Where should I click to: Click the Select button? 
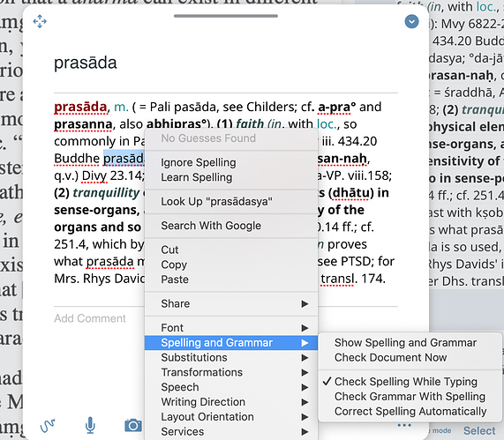pos(479,430)
